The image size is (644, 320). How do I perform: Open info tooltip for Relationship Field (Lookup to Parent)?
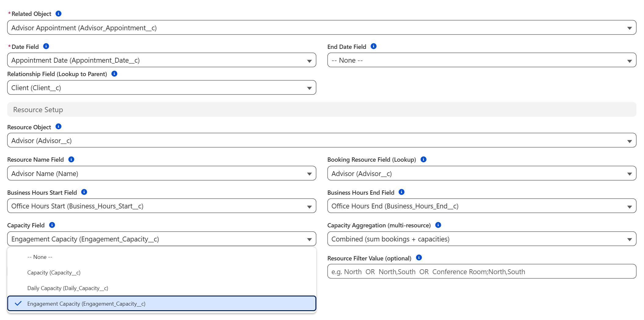tap(115, 74)
